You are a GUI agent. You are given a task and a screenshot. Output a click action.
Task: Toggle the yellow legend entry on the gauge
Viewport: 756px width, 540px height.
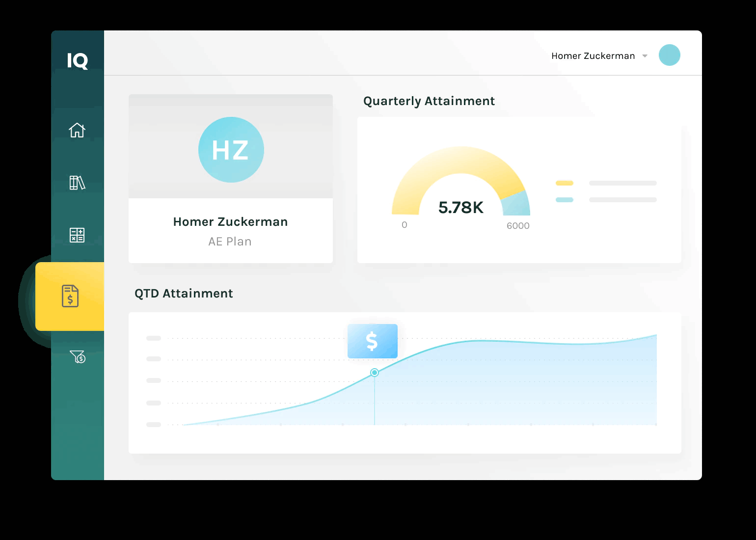[x=565, y=183]
